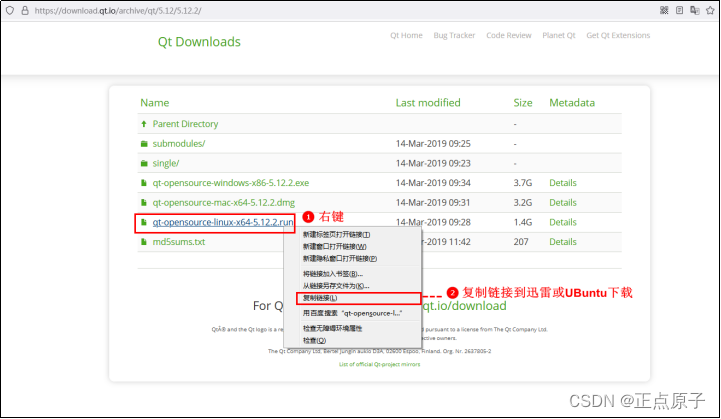Open the Parent Directory link
Screen dimensions: 721x419
[185, 124]
